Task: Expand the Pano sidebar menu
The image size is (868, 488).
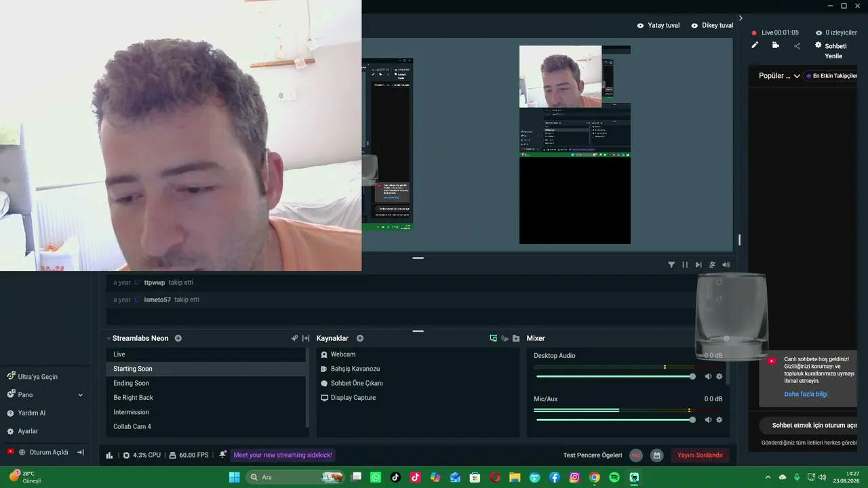Action: coord(80,395)
